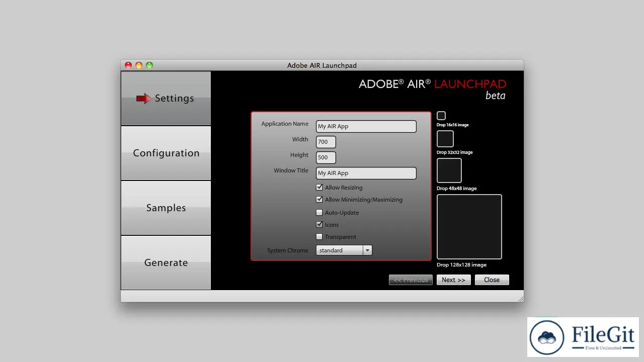Image resolution: width=644 pixels, height=362 pixels.
Task: Click the 128x128 image drop area
Action: tap(469, 227)
